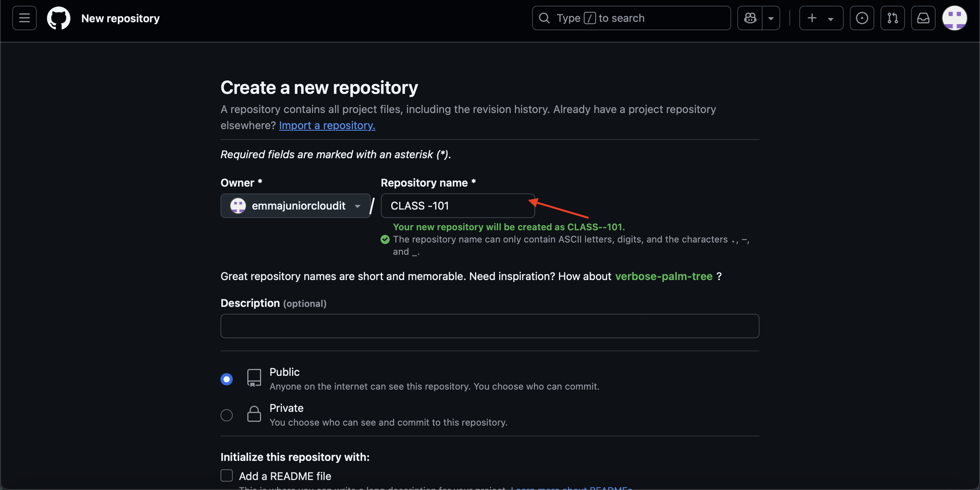The image size is (980, 490).
Task: Check the Add a README file box
Action: point(227,475)
